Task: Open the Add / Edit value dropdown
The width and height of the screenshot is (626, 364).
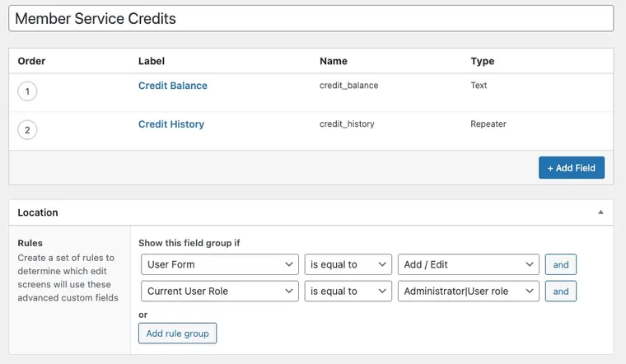Action: coord(469,264)
